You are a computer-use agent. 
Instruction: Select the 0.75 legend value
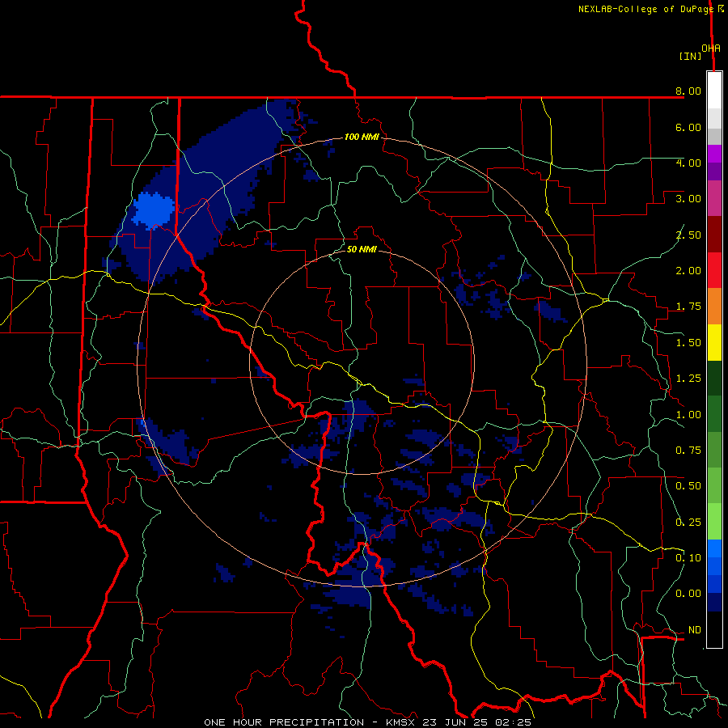tap(688, 451)
